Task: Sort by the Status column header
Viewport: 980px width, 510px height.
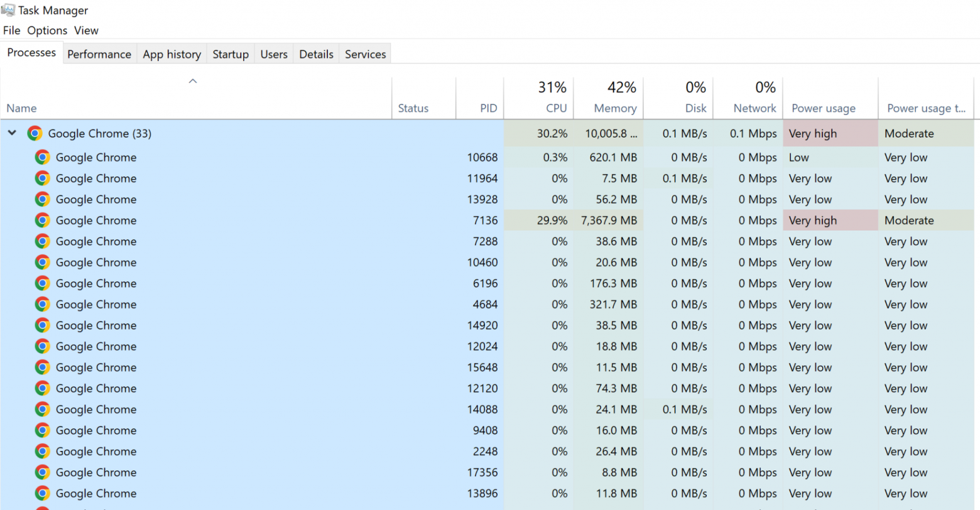Action: (x=424, y=97)
